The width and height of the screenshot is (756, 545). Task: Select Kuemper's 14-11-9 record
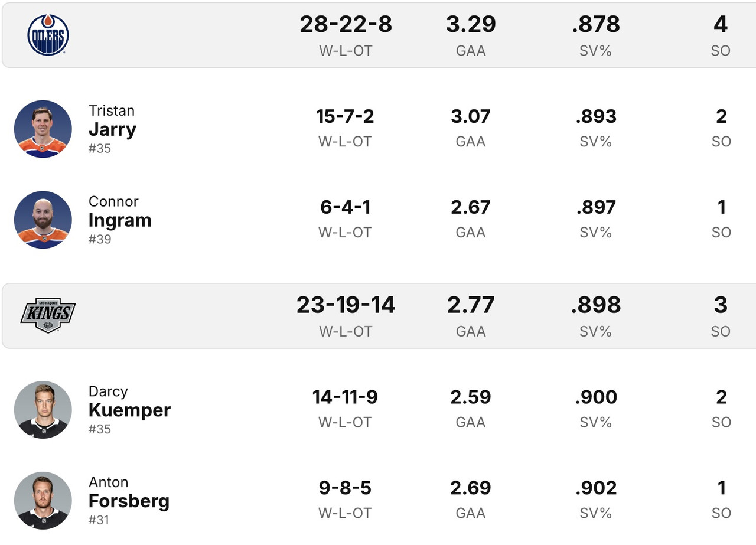[346, 397]
